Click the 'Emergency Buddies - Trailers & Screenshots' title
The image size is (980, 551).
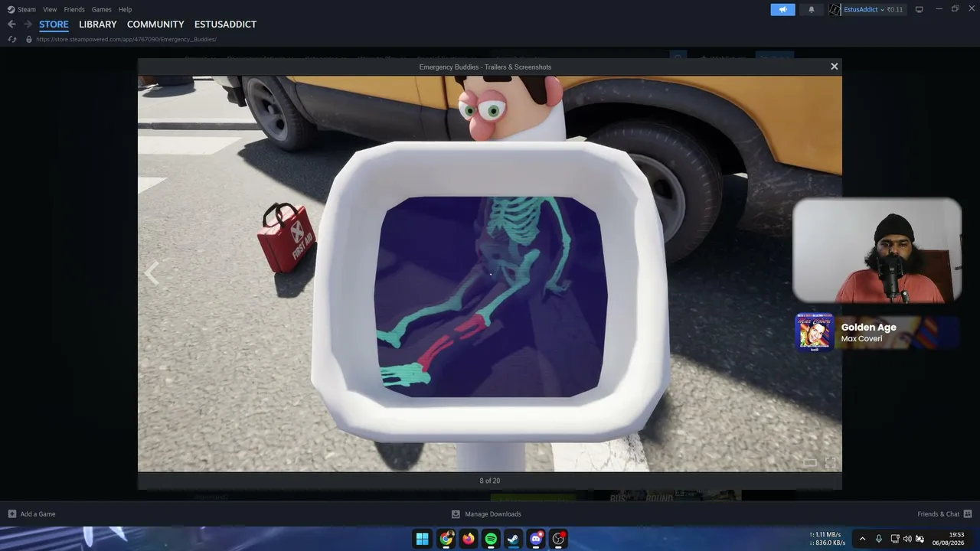tap(485, 67)
